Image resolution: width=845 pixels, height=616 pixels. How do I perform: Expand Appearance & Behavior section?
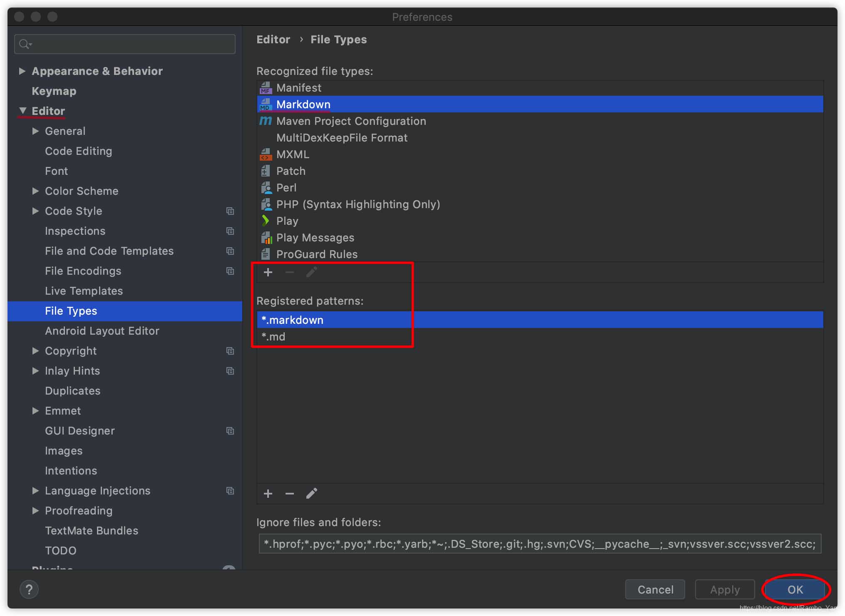pos(22,71)
